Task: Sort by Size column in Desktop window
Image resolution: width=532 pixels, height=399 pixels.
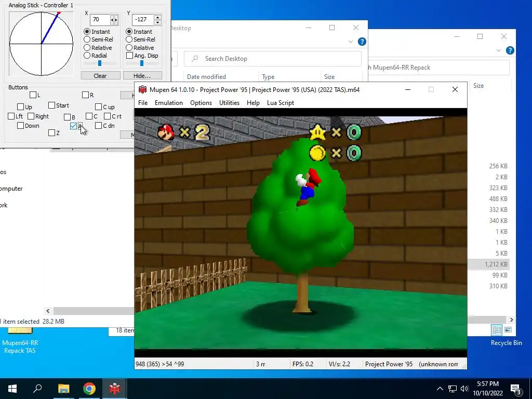Action: click(329, 77)
